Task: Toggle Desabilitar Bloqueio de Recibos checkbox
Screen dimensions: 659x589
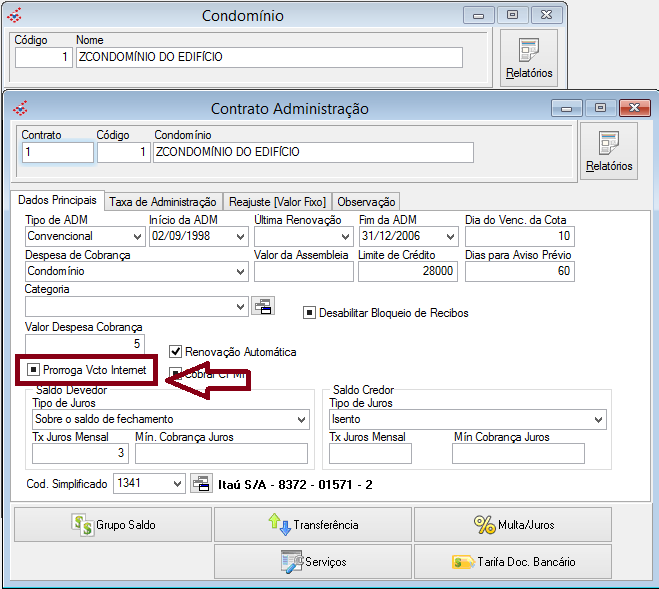Action: 310,313
